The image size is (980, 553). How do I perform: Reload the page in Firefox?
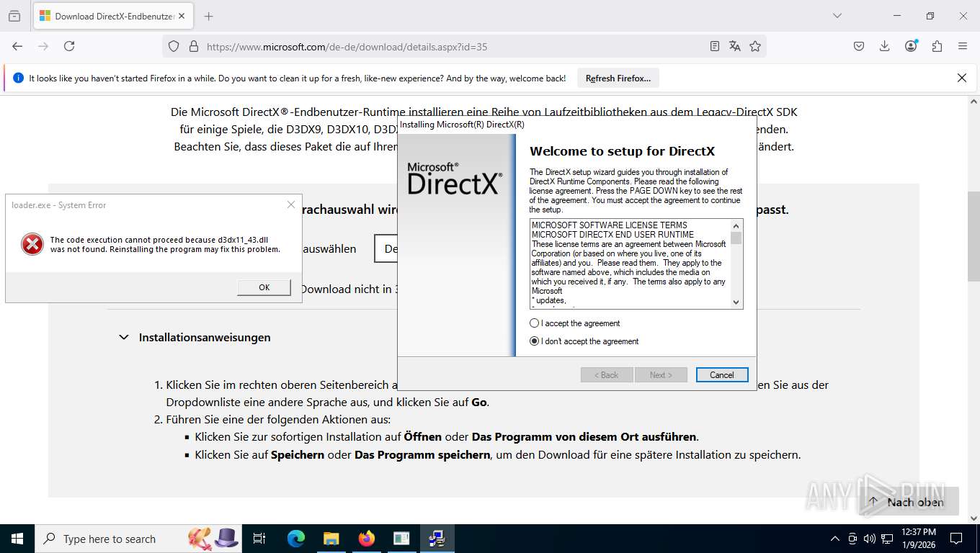69,46
